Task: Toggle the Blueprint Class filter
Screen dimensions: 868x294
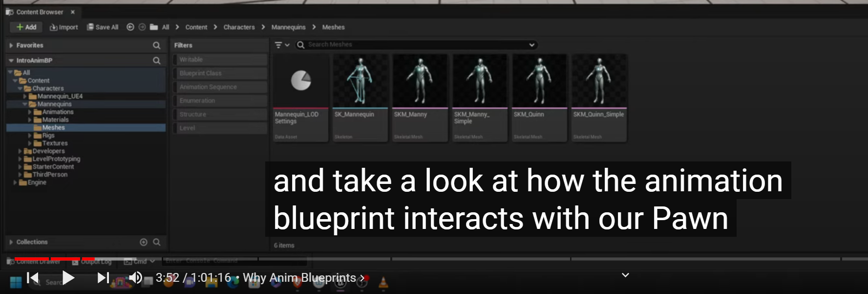Action: click(220, 73)
